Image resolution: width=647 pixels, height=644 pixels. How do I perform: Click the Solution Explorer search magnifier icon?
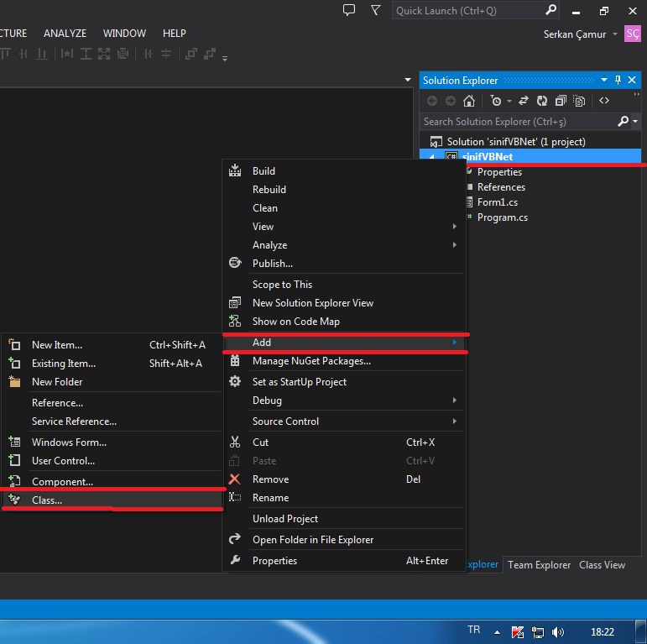(x=623, y=121)
